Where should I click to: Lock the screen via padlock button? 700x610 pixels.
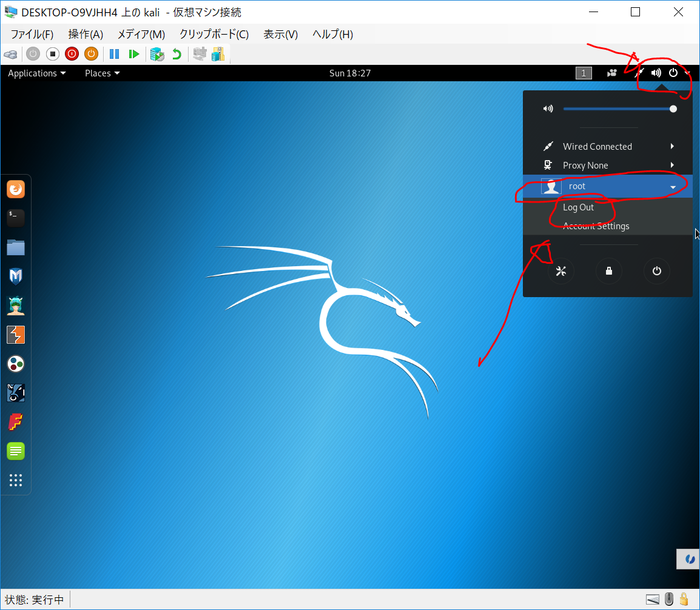[609, 272]
